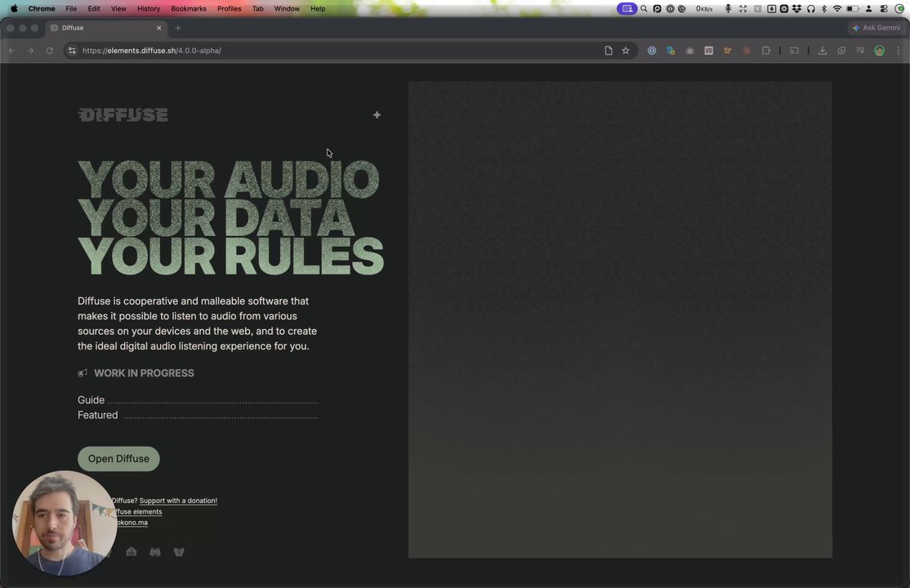This screenshot has width=910, height=588.
Task: Open the Diffuse elements link
Action: click(x=137, y=511)
